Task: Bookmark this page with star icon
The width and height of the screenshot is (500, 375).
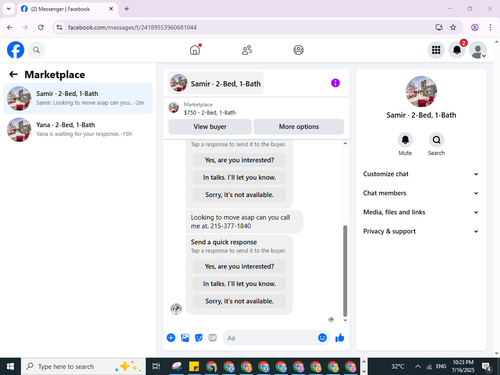Action: pos(453,27)
